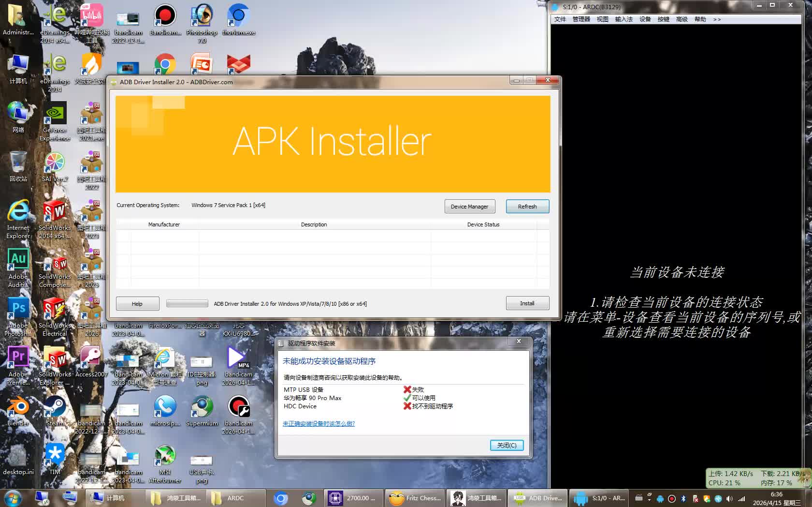
Task: Open the 未正确安装设备时该怎么做 help link
Action: click(x=319, y=424)
